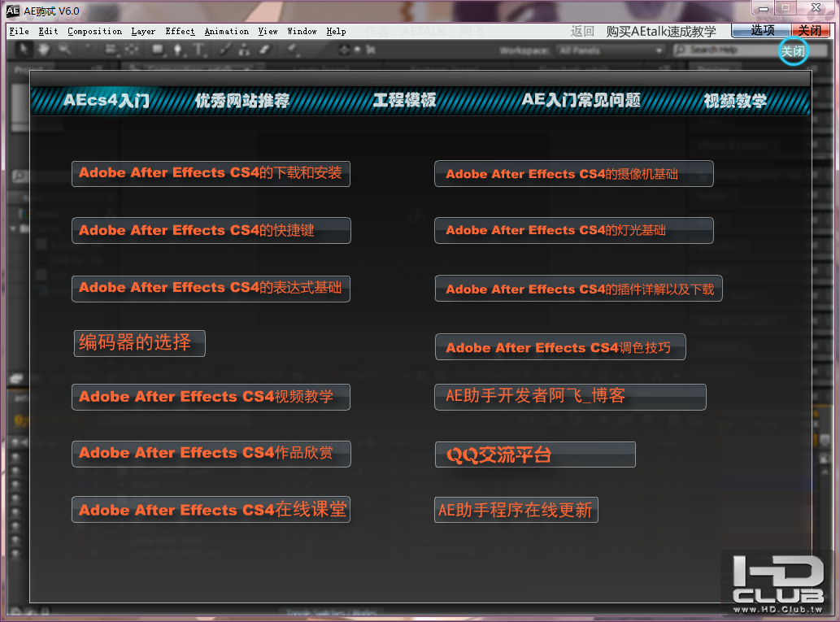This screenshot has height=622, width=840.
Task: Open the Help menu
Action: (x=337, y=31)
